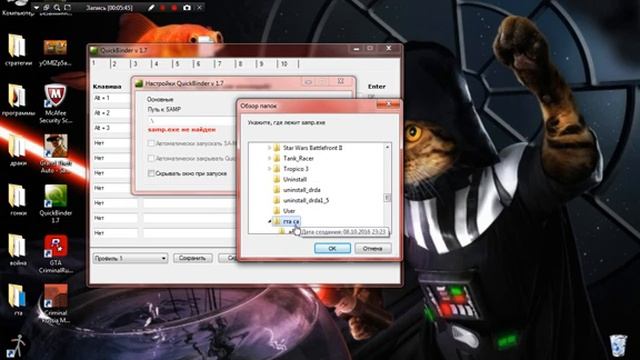This screenshot has height=360, width=640.
Task: Launch the Criminal Russia M... desktop shortcut
Action: [56, 304]
